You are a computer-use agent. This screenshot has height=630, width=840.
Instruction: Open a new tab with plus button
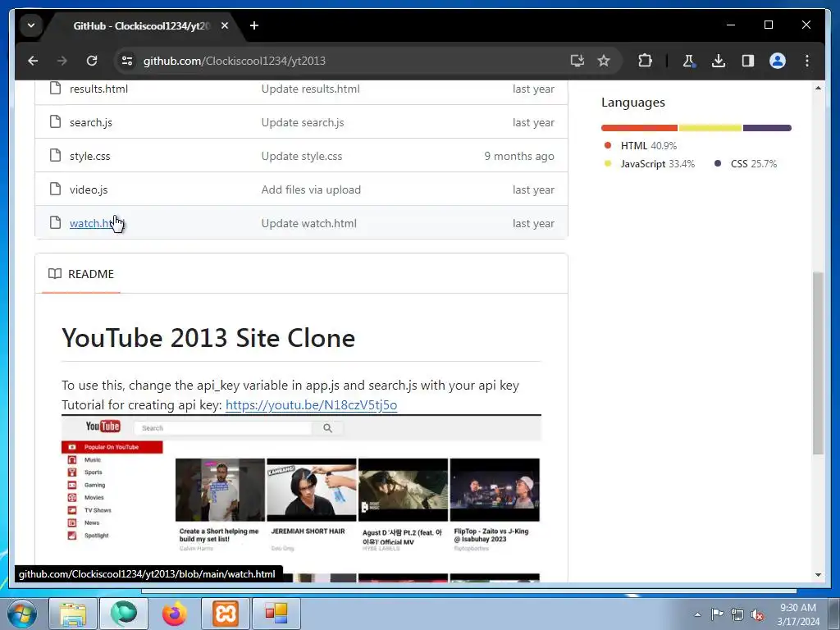pyautogui.click(x=254, y=25)
